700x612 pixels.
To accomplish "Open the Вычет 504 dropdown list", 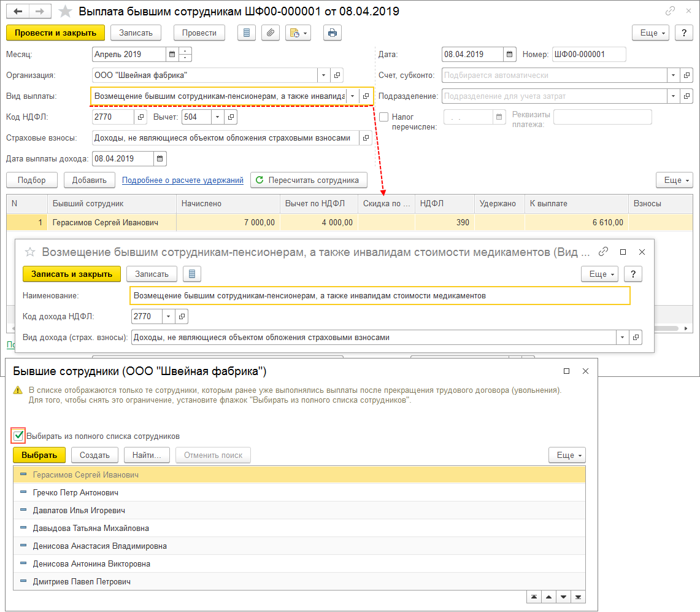I will [x=218, y=117].
